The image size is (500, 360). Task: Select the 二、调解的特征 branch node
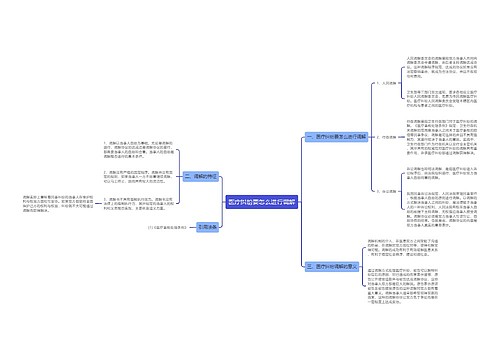point(201,176)
